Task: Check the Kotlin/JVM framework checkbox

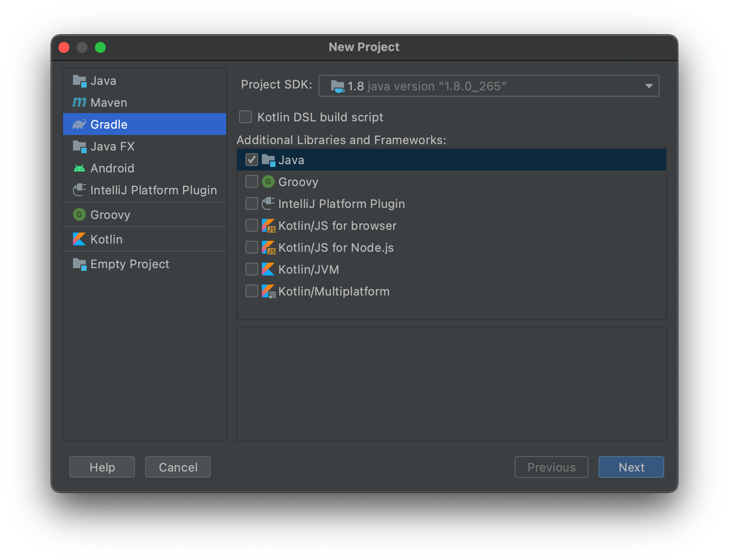Action: point(252,270)
